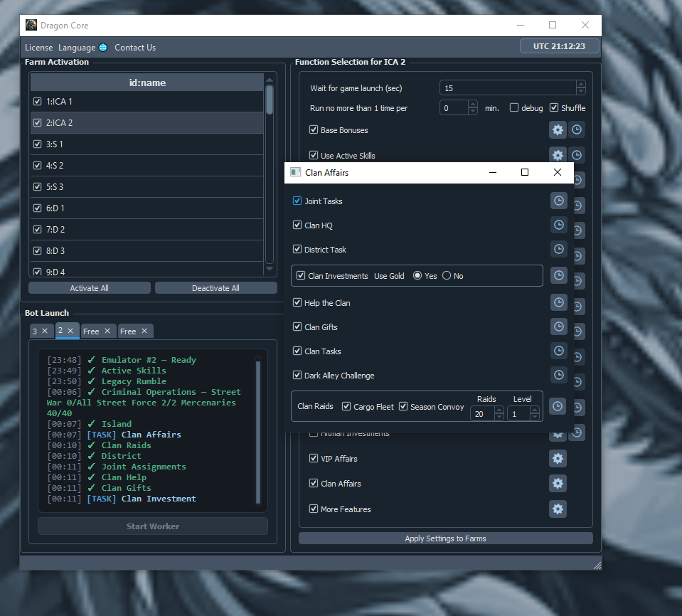Increase the Raids count stepper
This screenshot has height=616, width=682.
pos(499,410)
